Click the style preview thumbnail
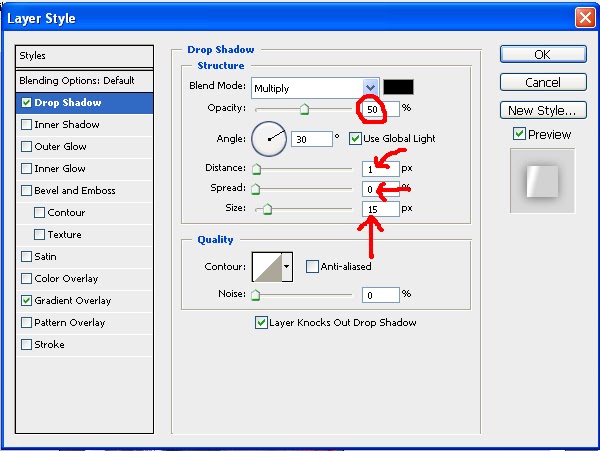The height and width of the screenshot is (451, 600). [x=542, y=181]
